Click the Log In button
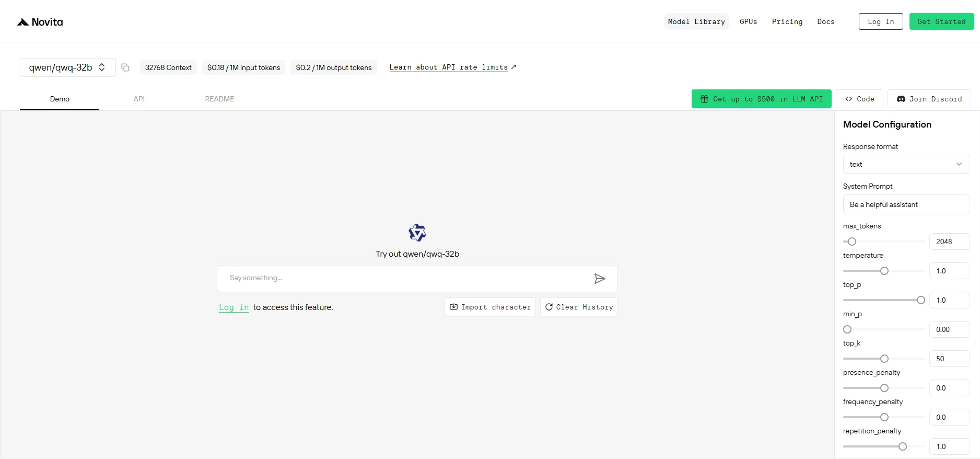The height and width of the screenshot is (459, 980). click(881, 21)
